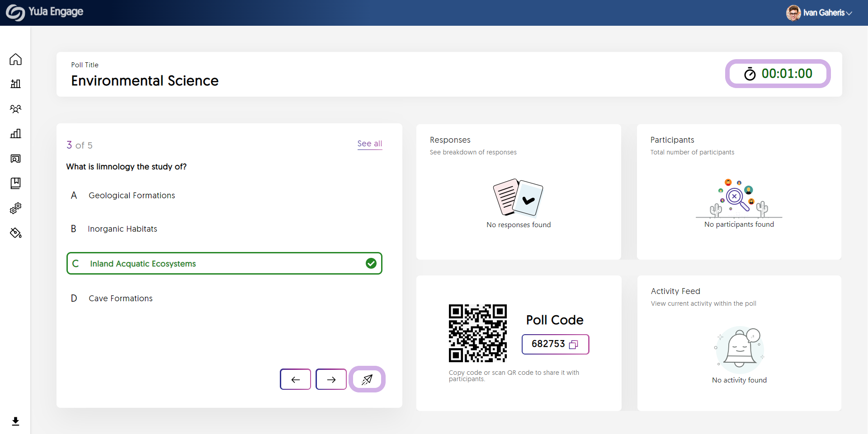Image resolution: width=868 pixels, height=434 pixels.
Task: Go to the previous question arrow
Action: click(x=295, y=379)
